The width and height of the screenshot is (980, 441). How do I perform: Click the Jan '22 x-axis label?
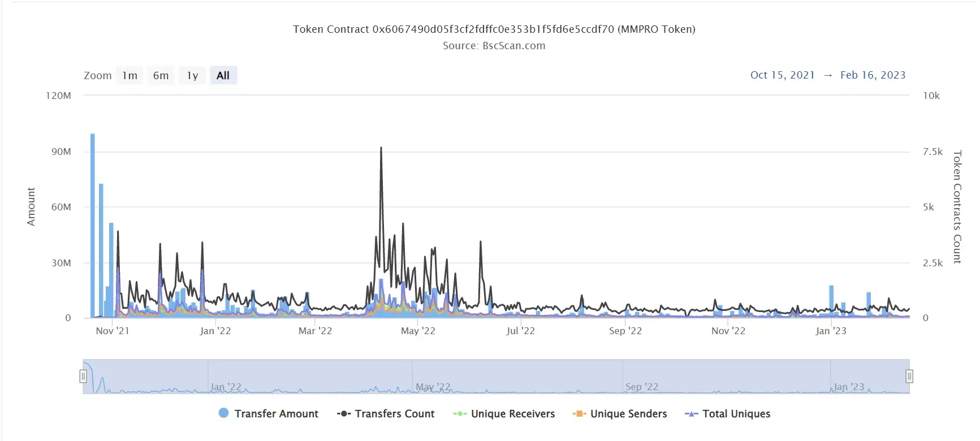pyautogui.click(x=215, y=331)
